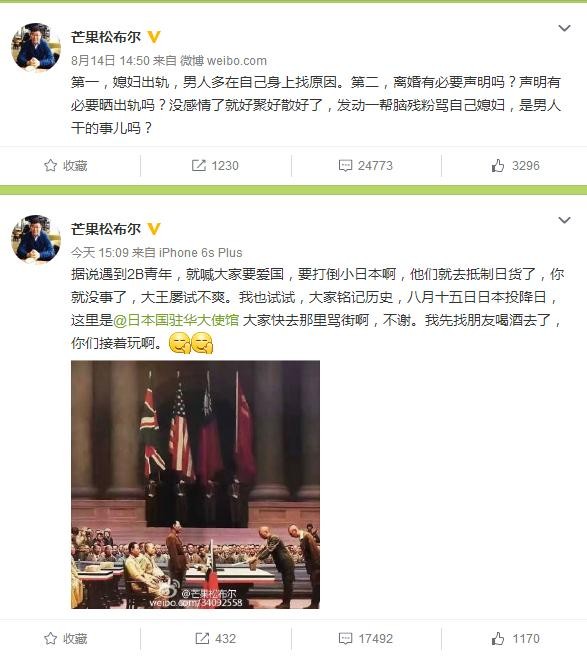Click the 8月14日 14:50 timestamp link
This screenshot has width=587, height=658.
point(110,61)
